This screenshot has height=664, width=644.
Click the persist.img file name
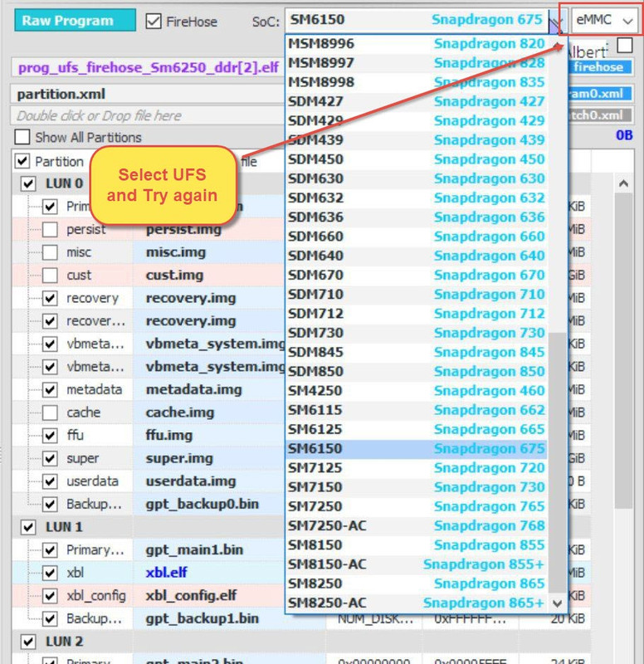[183, 230]
